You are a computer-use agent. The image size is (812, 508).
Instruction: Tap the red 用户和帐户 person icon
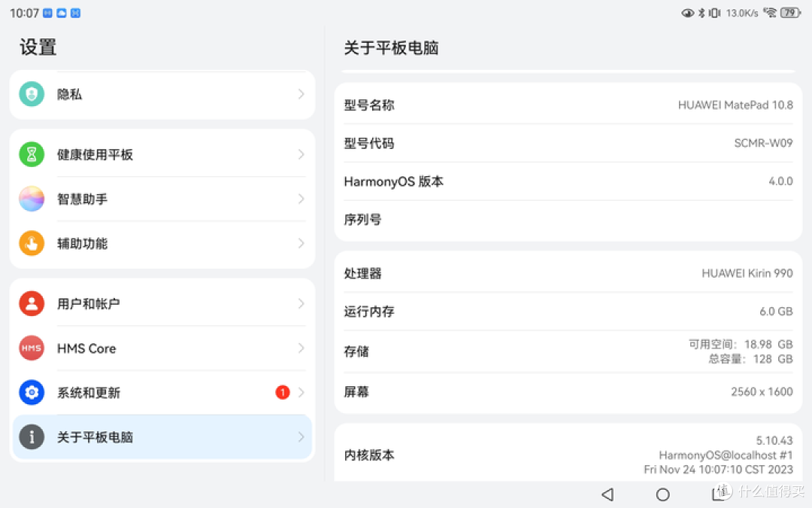pyautogui.click(x=32, y=304)
